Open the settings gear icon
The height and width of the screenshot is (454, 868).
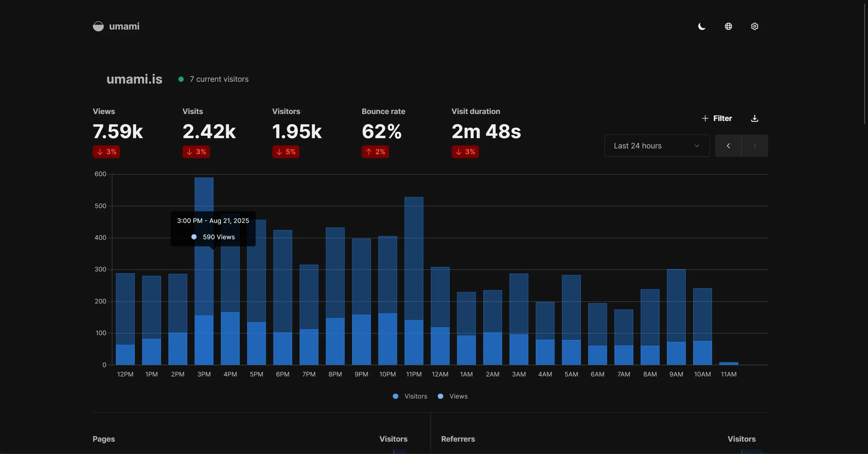click(x=754, y=26)
